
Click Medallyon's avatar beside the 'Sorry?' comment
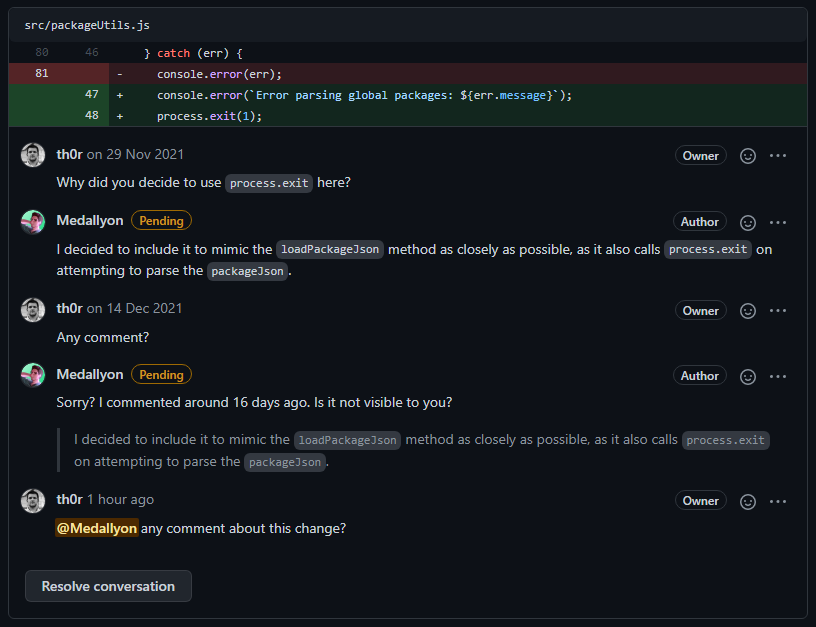tap(33, 375)
